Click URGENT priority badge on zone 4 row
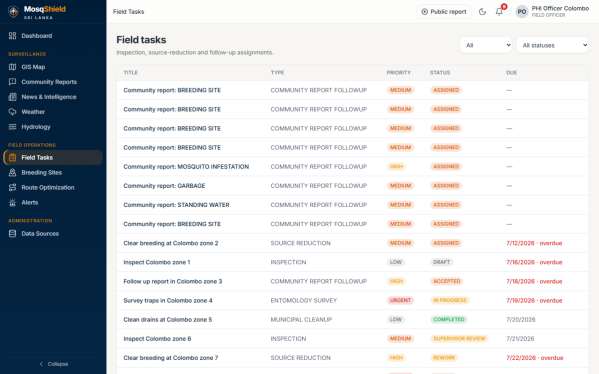This screenshot has width=599, height=374. point(400,300)
